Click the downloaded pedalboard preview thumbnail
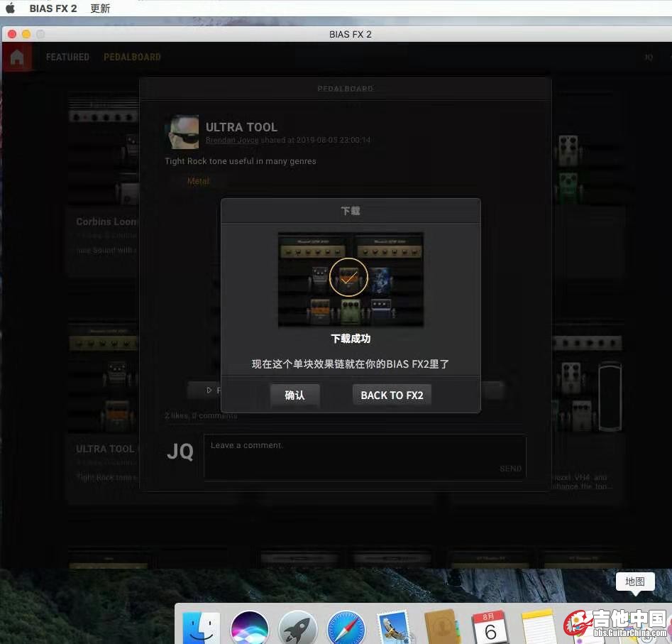 pyautogui.click(x=351, y=279)
